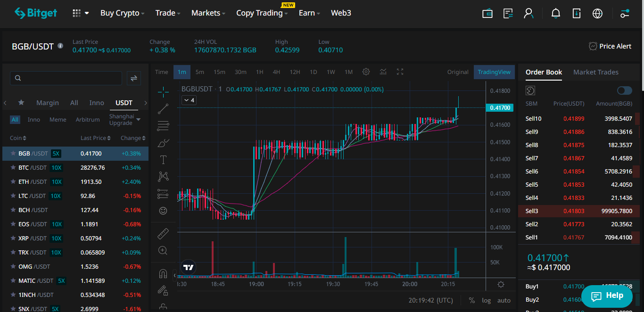Expand the Trade dropdown menu
Image resolution: width=644 pixels, height=312 pixels.
pos(168,13)
